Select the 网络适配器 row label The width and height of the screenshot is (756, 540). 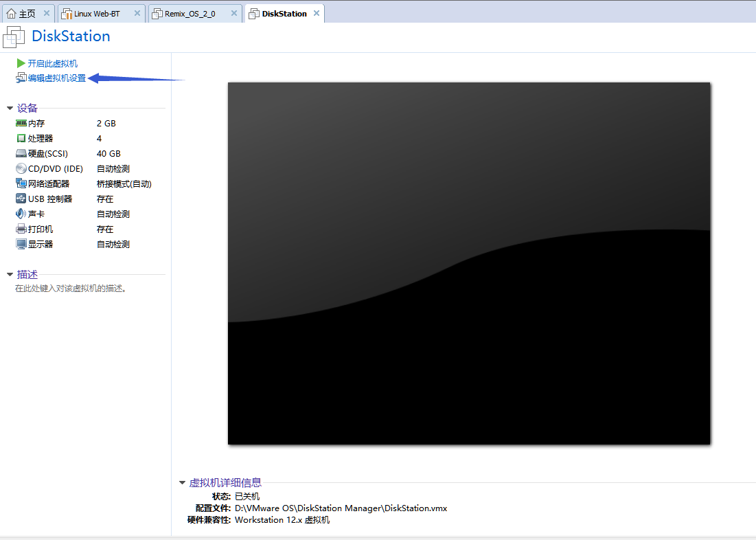49,184
